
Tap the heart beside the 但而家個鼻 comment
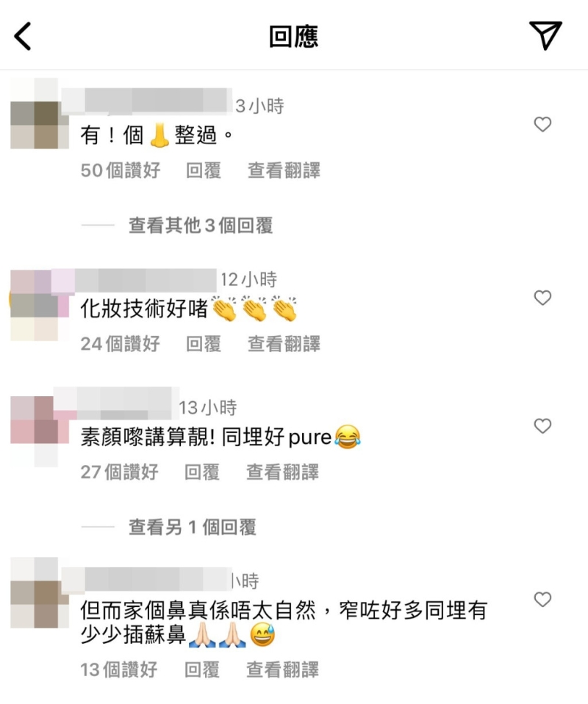coord(542,599)
